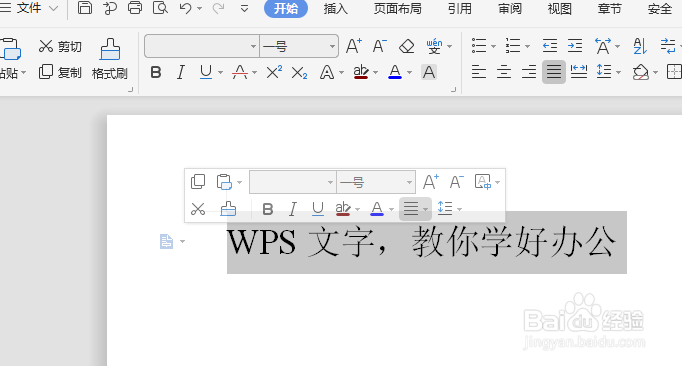Open the 视图 tab
This screenshot has width=682, height=366.
559,8
